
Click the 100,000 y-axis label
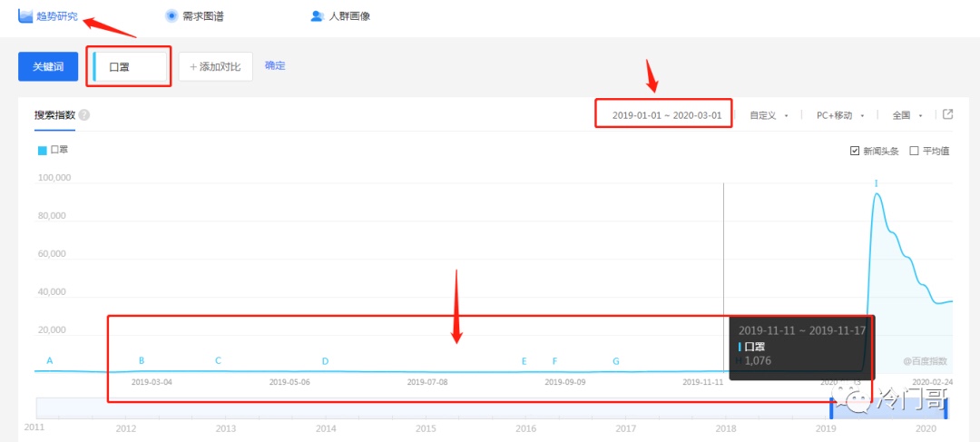pos(54,178)
